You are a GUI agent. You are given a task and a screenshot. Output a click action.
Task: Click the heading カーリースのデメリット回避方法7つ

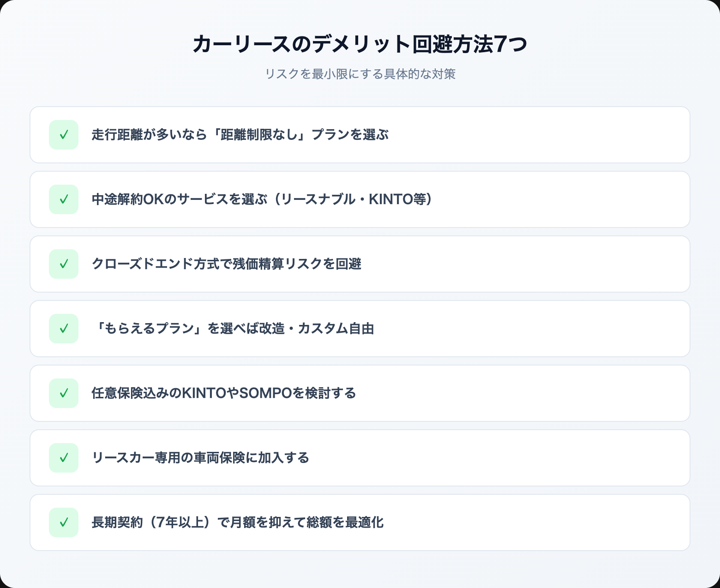coord(360,44)
